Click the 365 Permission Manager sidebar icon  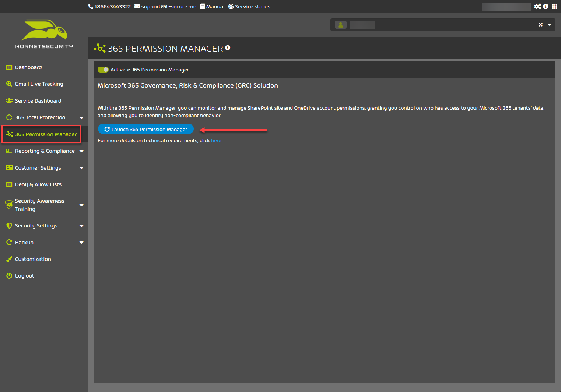[9, 134]
